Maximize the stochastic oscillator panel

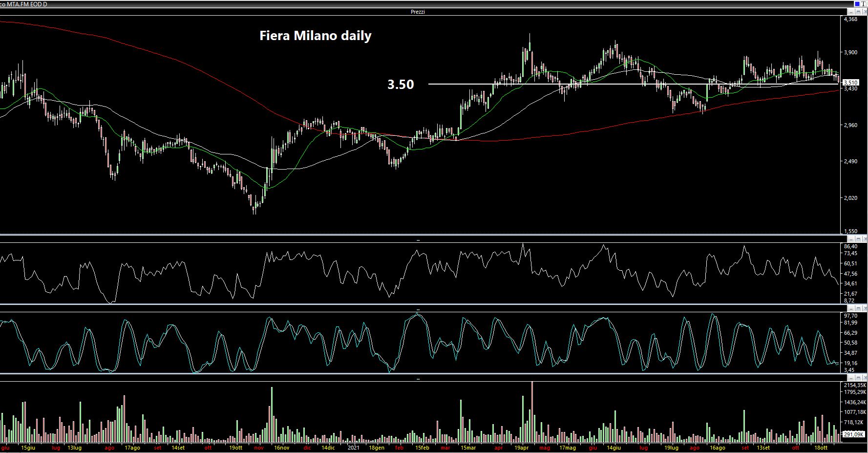[857, 309]
